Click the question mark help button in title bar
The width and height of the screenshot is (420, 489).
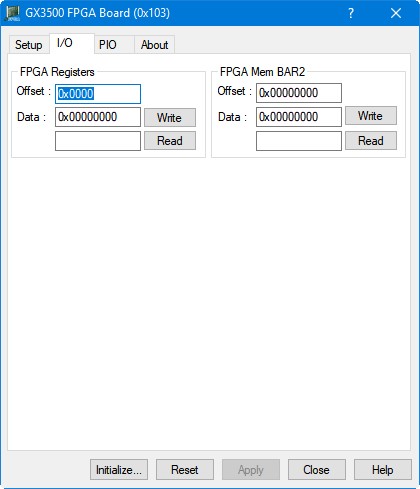pos(351,13)
